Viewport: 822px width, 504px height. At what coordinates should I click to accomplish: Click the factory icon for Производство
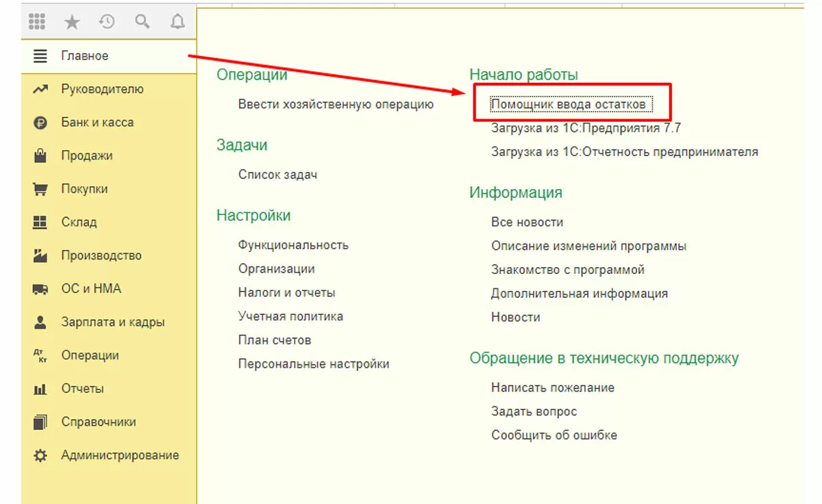(40, 255)
